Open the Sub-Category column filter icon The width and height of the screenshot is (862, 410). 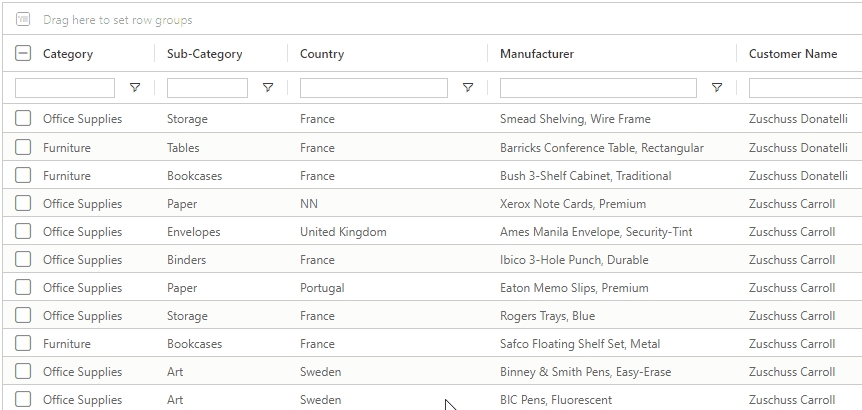click(x=267, y=88)
